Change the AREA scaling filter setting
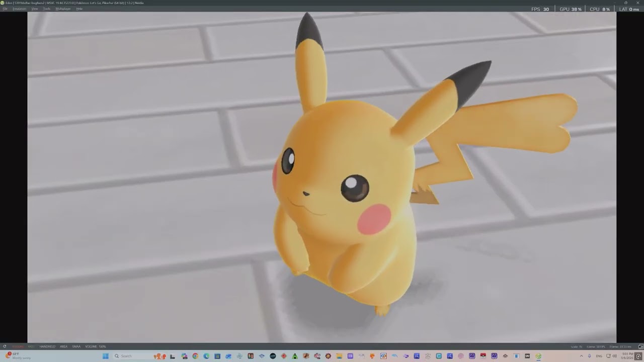This screenshot has width=644, height=362. (x=63, y=346)
